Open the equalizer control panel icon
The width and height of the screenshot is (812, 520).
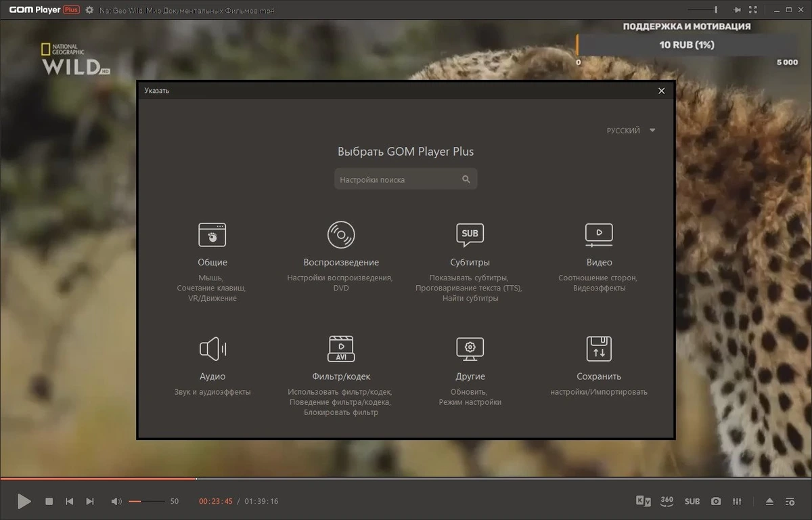(737, 501)
